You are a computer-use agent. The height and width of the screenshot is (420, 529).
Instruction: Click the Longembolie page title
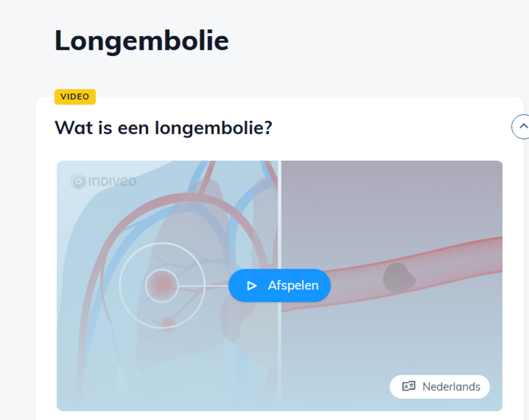142,41
